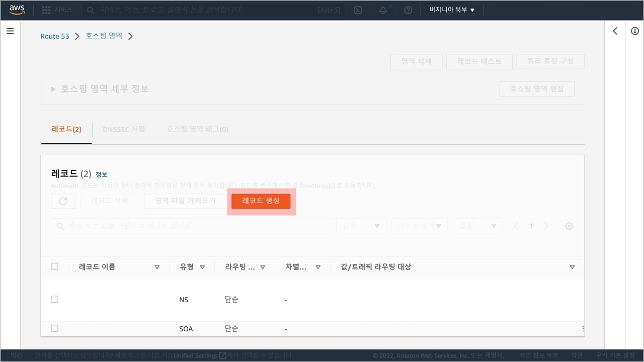Open the notifications bell
Screen dimensions: 644x362
383,10
